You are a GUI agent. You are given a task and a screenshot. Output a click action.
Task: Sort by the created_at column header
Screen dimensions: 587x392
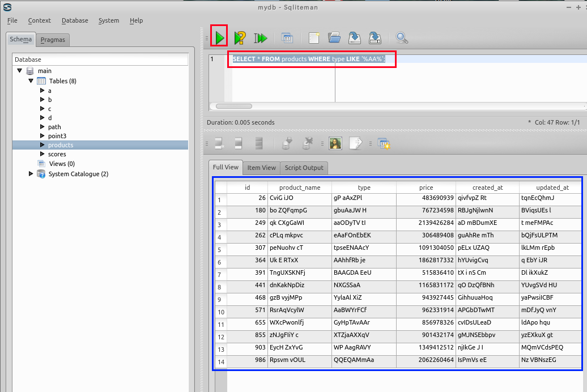(x=487, y=187)
